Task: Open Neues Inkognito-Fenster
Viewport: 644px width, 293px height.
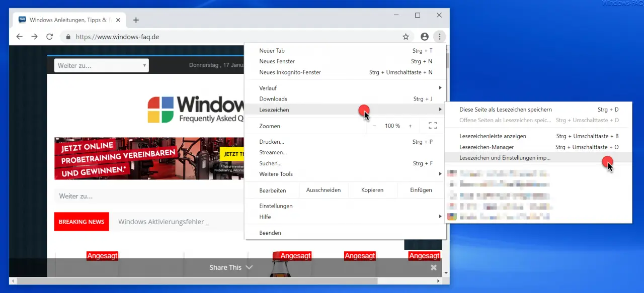Action: [345, 72]
